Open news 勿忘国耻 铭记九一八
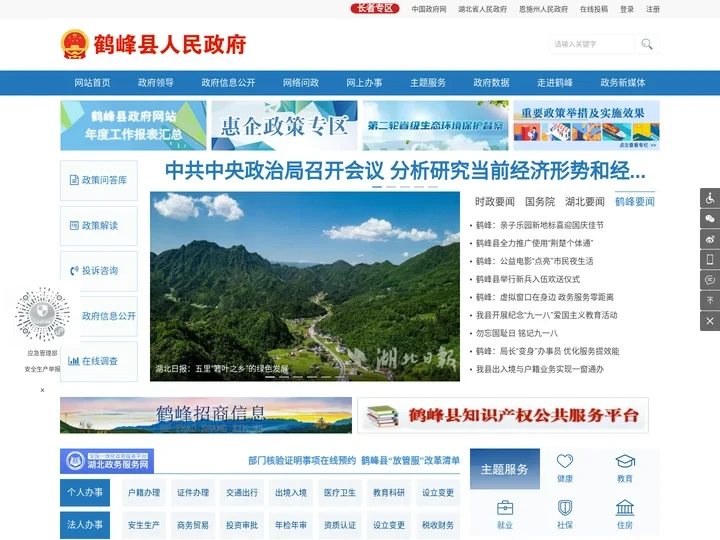 point(517,333)
